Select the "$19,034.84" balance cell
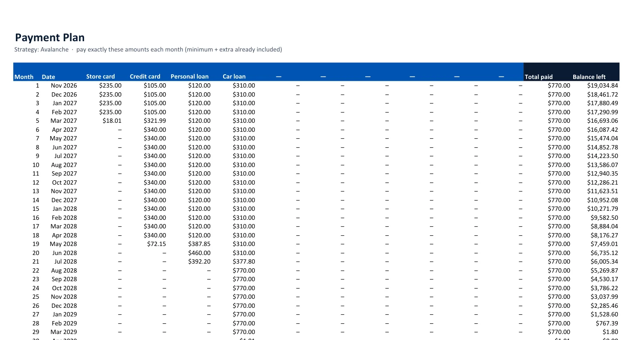644x340 pixels. point(603,86)
